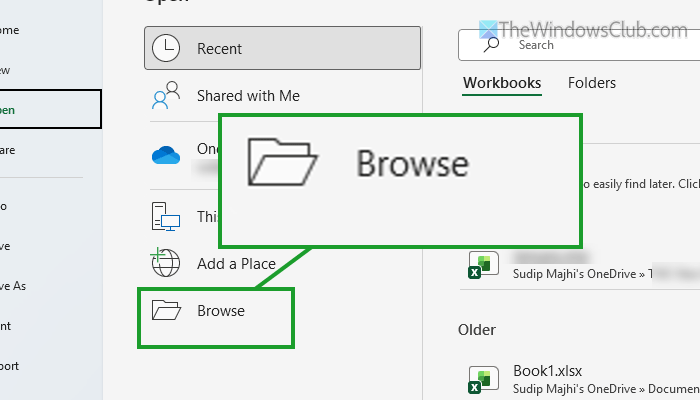Screen dimensions: 700x400
Task: Open the Book1.xlsx file name
Action: coord(547,371)
